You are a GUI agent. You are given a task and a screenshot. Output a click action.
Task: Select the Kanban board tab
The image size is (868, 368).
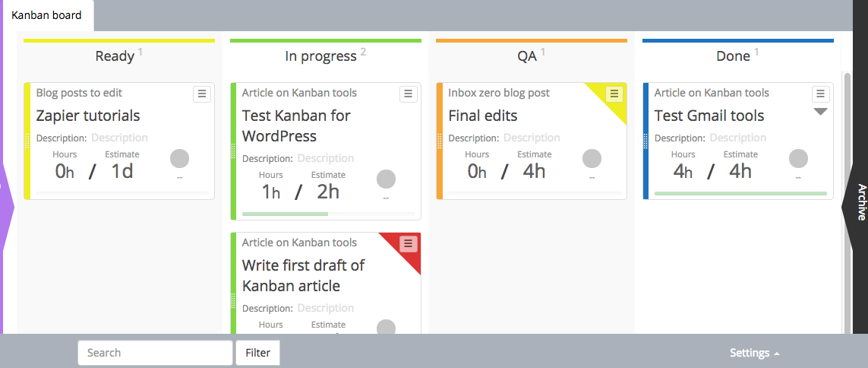click(x=46, y=15)
